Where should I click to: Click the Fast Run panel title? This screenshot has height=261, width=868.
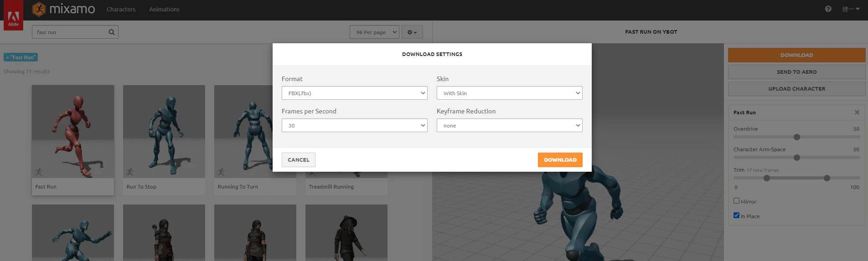coord(744,113)
